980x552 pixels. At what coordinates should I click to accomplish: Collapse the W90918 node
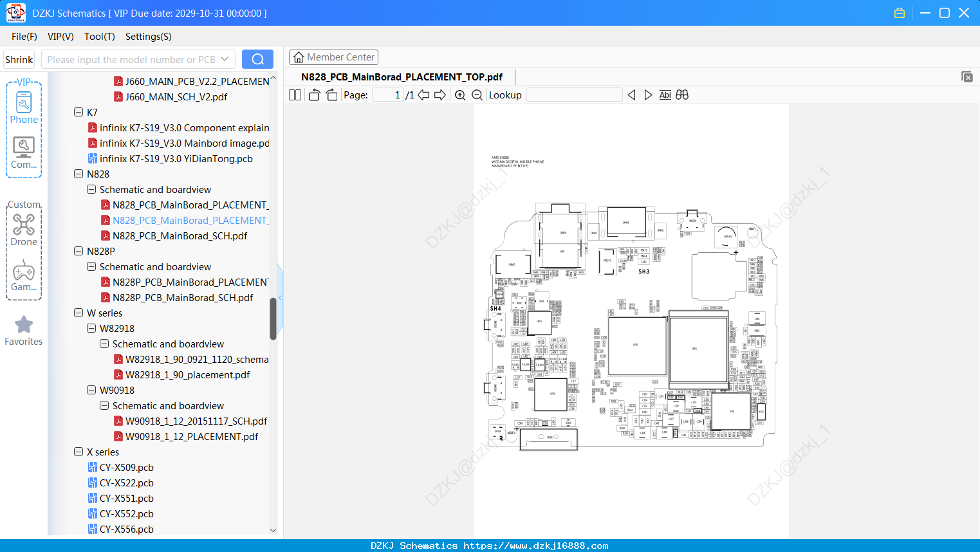click(x=91, y=390)
